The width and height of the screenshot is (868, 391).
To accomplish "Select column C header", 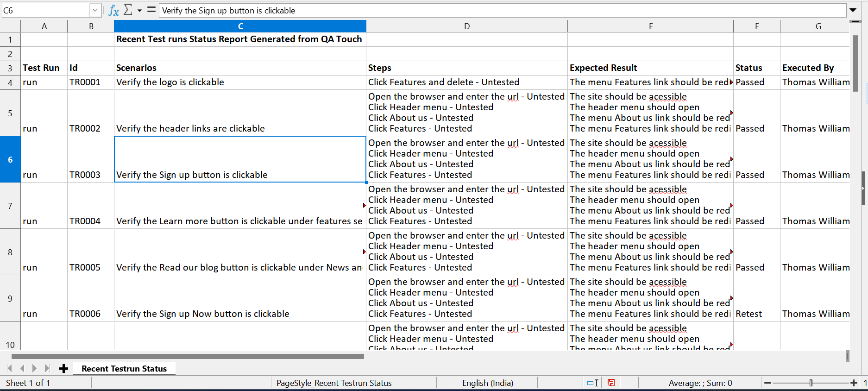I will tap(240, 26).
